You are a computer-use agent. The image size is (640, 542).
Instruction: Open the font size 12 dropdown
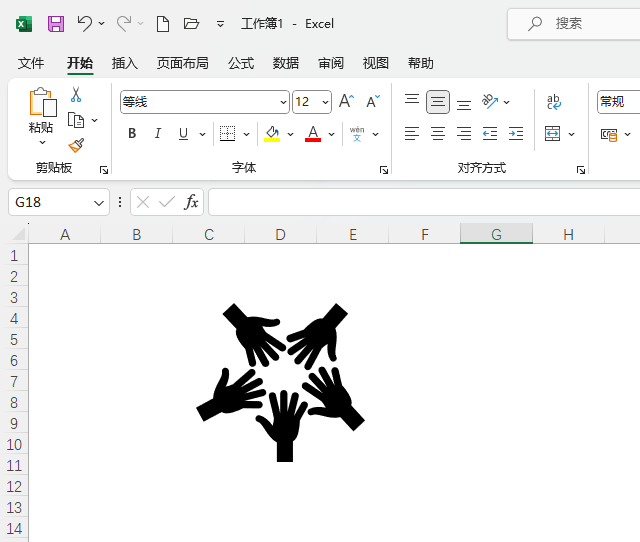(x=325, y=102)
